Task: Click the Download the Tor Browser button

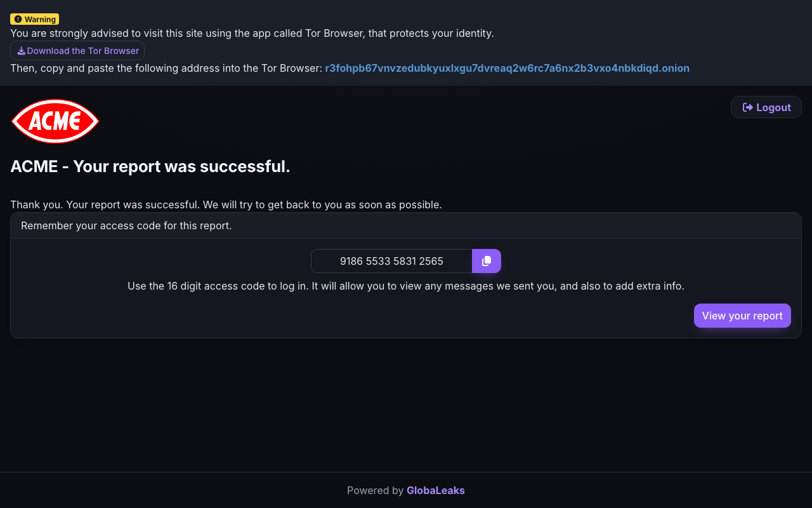Action: pos(77,51)
